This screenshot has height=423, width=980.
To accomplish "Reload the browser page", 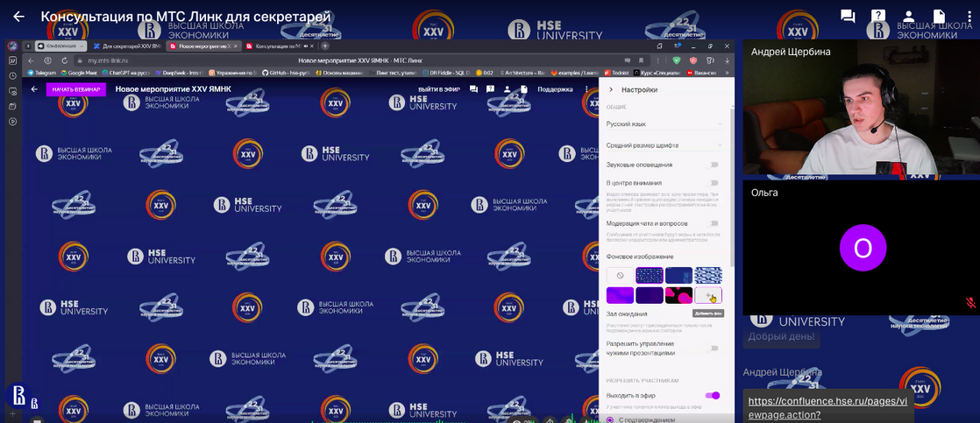I will coord(64,60).
